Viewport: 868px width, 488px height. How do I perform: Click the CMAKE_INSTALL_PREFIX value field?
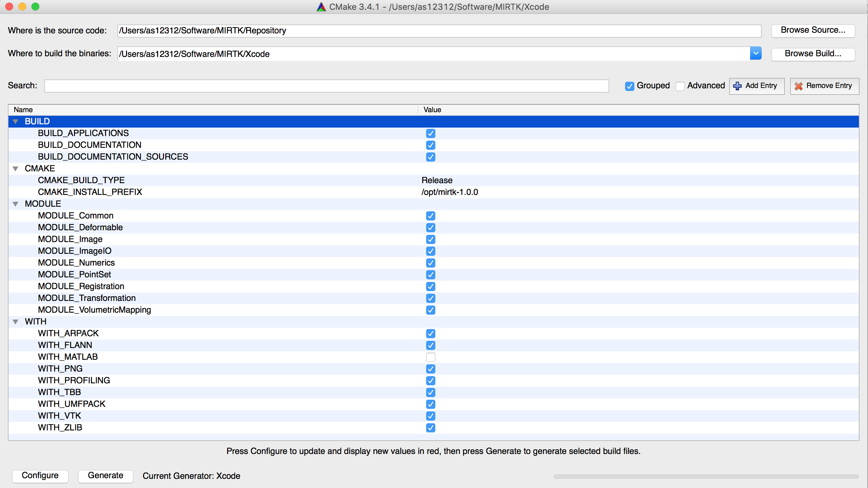[x=450, y=192]
